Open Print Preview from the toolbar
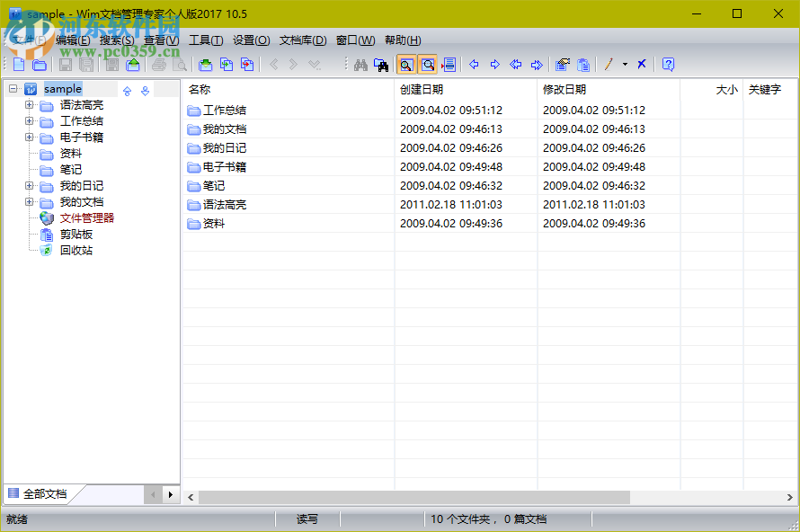This screenshot has width=800, height=532. [x=180, y=64]
